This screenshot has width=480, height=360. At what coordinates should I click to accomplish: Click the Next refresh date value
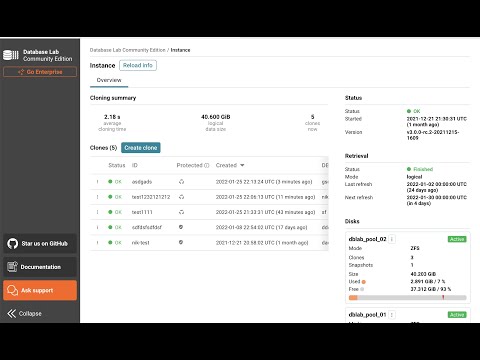[437, 200]
